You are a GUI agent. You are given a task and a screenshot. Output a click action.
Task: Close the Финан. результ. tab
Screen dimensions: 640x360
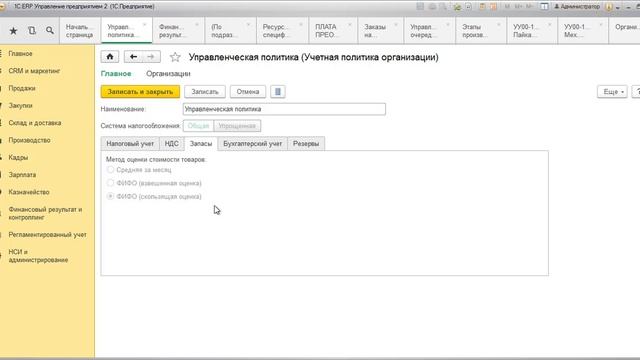(x=197, y=25)
